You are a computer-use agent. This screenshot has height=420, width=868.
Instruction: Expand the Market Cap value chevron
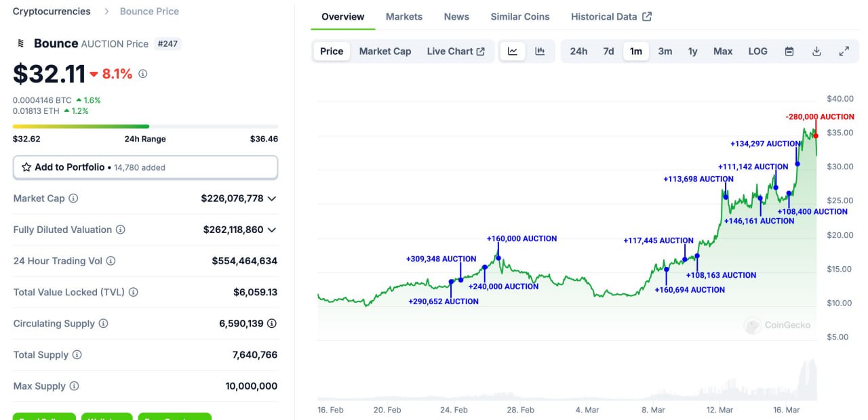(272, 198)
